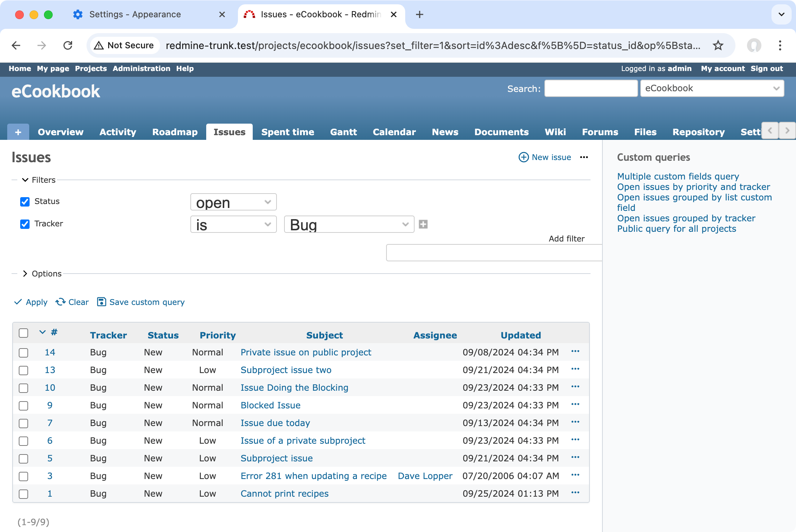Open the Roadmap tab
Image resolution: width=796 pixels, height=532 pixels.
point(175,132)
